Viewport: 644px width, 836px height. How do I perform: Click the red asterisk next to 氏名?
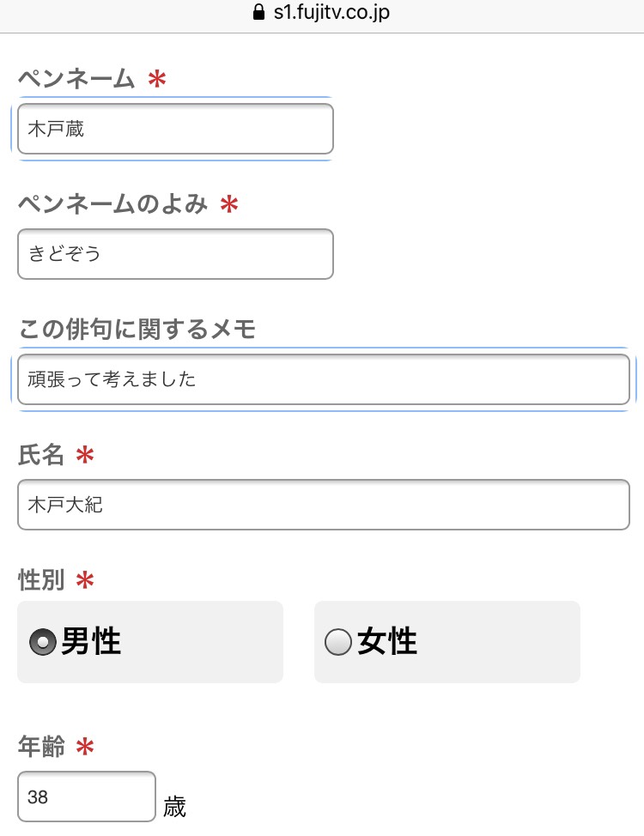point(85,456)
